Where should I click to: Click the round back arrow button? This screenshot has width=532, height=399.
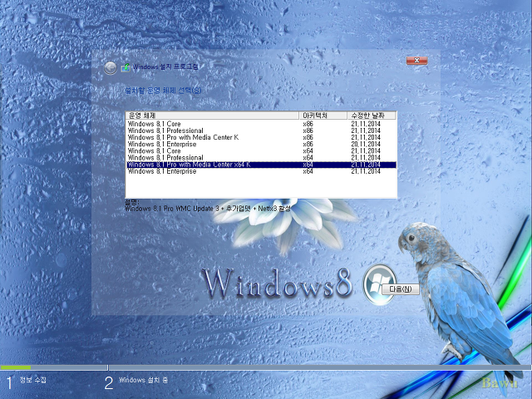click(x=111, y=68)
